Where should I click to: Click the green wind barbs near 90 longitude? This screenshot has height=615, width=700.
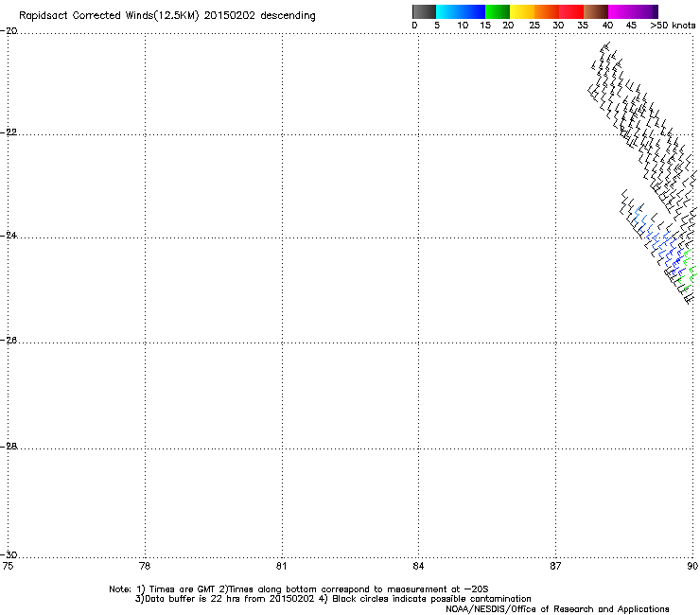688,271
